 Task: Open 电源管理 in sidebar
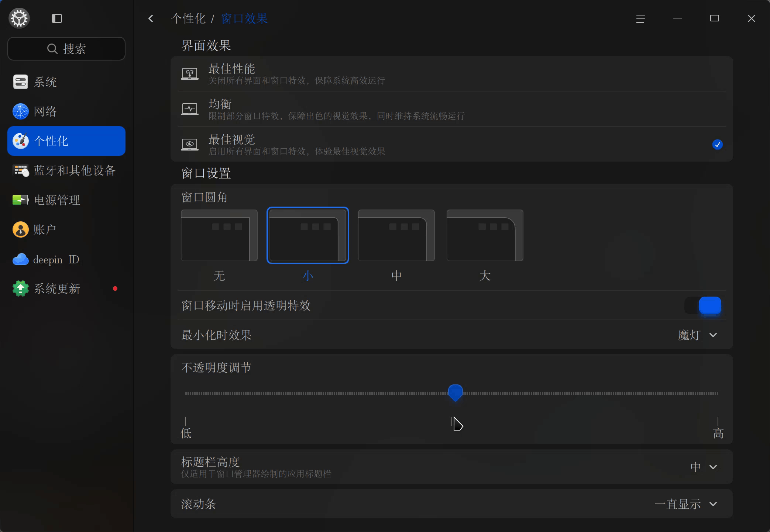click(66, 200)
